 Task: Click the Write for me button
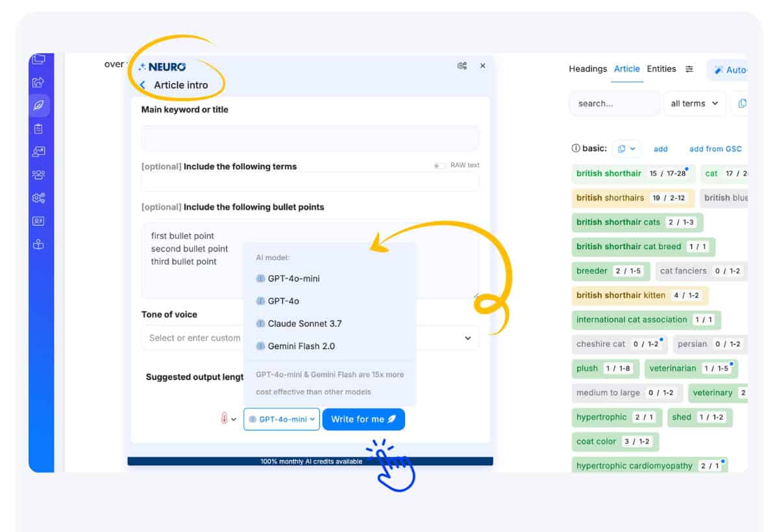pyautogui.click(x=364, y=419)
